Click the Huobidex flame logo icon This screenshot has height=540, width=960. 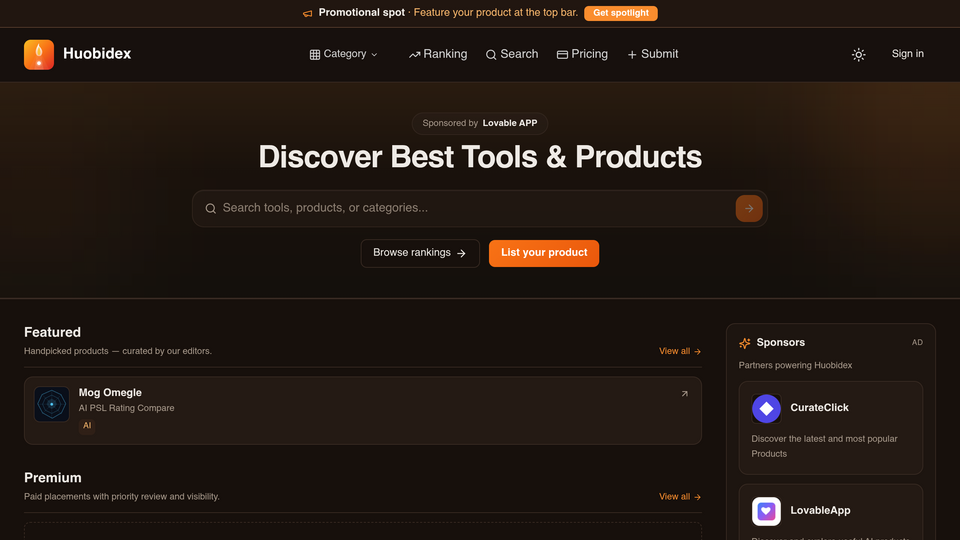pos(39,54)
